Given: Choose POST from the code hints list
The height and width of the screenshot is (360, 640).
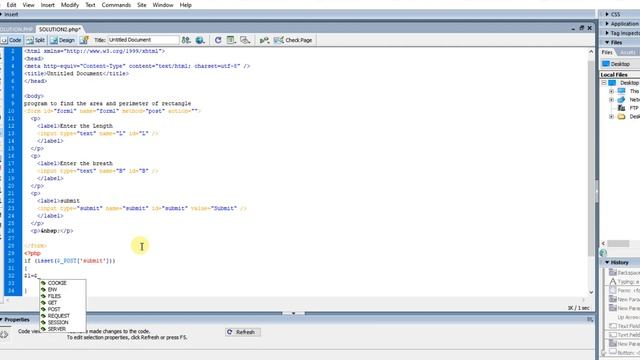Looking at the screenshot, I should [62, 309].
